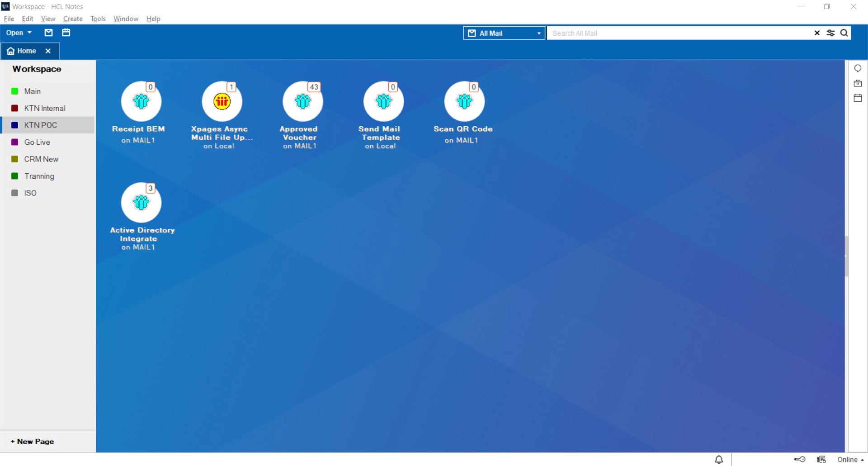Open Day-At-A-Glance calendar icon in right sidebar
This screenshot has width=868, height=466.
pos(858,98)
